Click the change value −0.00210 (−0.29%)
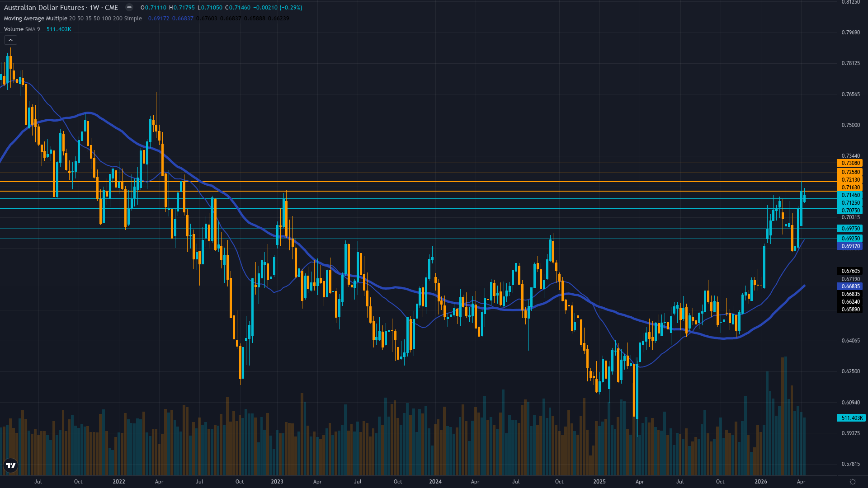Screen dimensions: 868x488 point(278,8)
